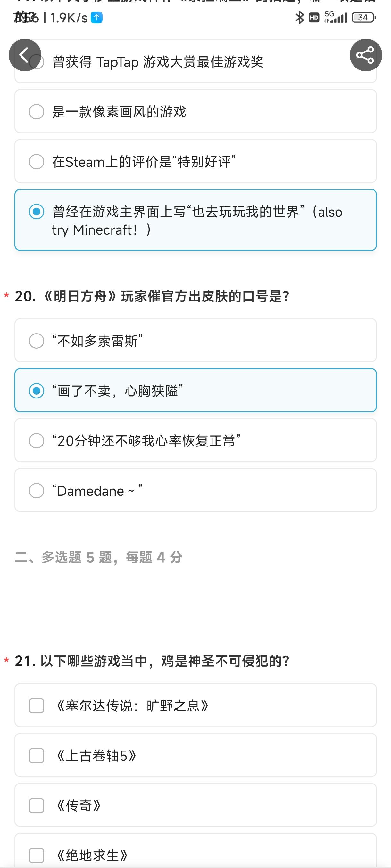Image resolution: width=391 pixels, height=868 pixels.
Task: Select the Damedane answer
Action: click(195, 490)
